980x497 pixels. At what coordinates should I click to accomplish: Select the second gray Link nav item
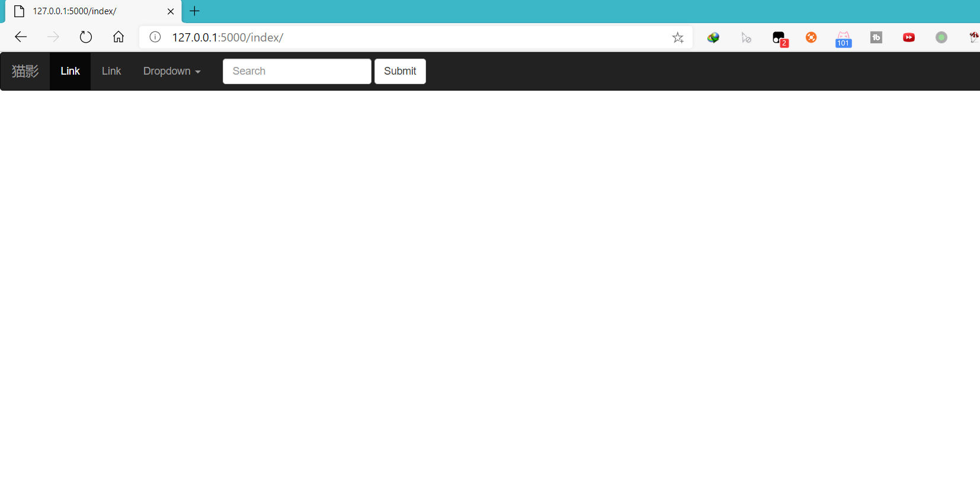coord(111,71)
